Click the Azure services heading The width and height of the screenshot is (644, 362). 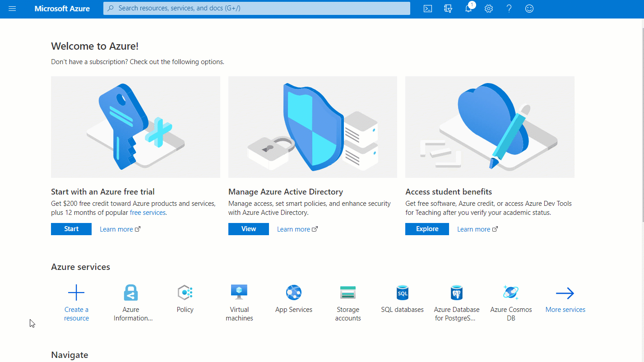point(81,267)
